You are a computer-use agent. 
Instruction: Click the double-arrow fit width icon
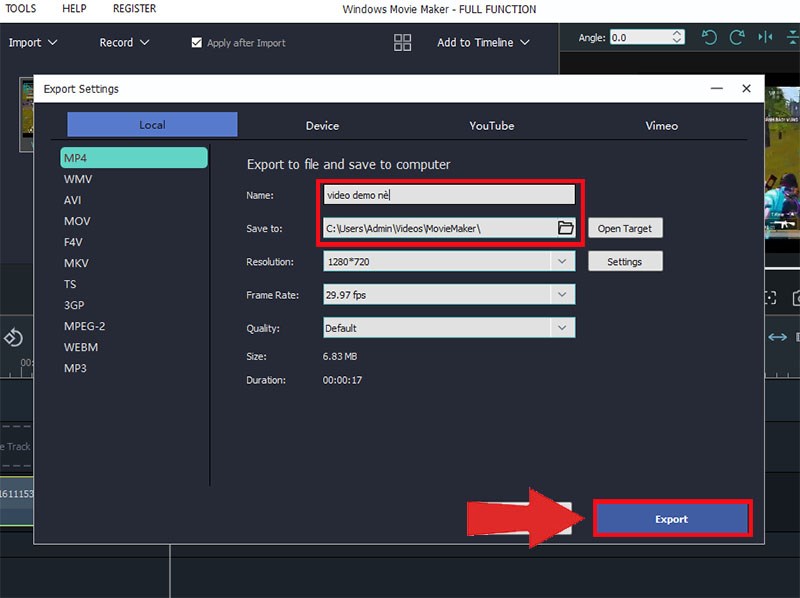pos(777,337)
